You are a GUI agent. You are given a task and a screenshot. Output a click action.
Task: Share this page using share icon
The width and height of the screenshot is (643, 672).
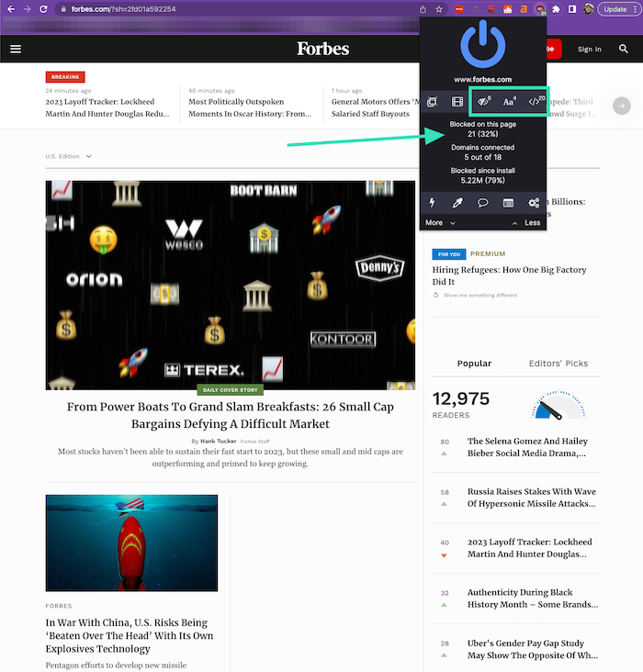pos(423,9)
